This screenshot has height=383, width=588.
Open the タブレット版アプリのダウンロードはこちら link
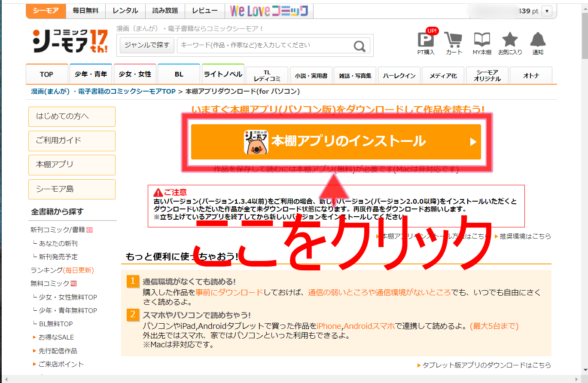[x=487, y=365]
